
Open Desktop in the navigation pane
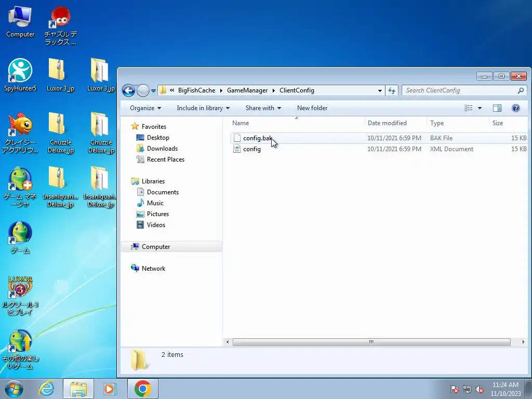click(x=158, y=137)
